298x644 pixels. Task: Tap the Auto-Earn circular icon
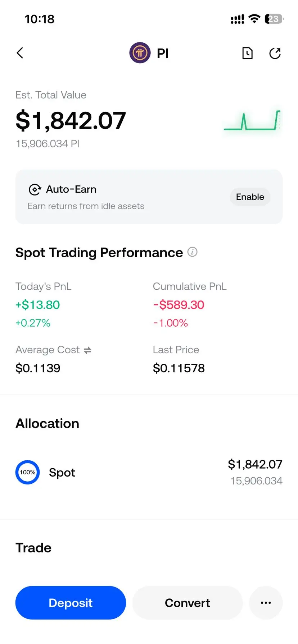coord(35,189)
